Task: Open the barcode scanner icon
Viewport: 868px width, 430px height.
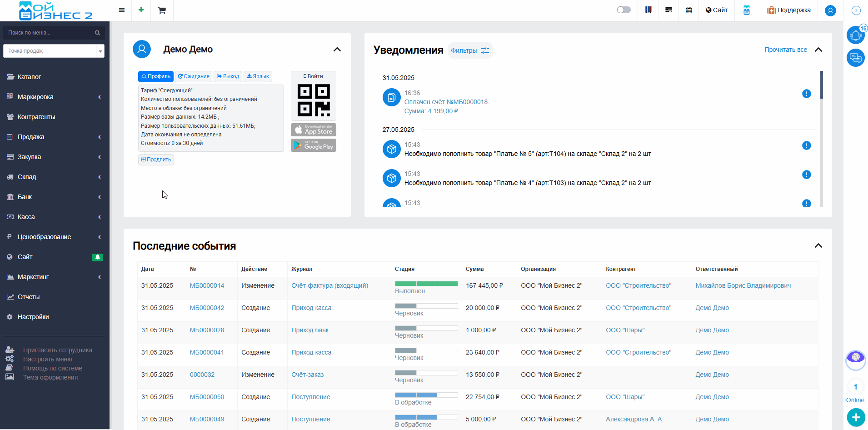Action: [x=648, y=10]
